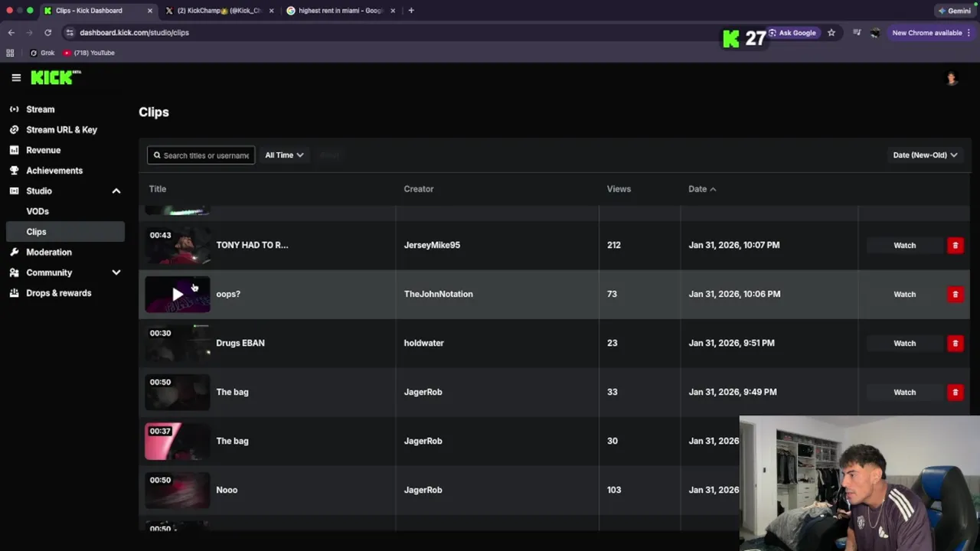Bookmark this page with the star icon
Screen dimensions: 980x551
[x=831, y=33]
